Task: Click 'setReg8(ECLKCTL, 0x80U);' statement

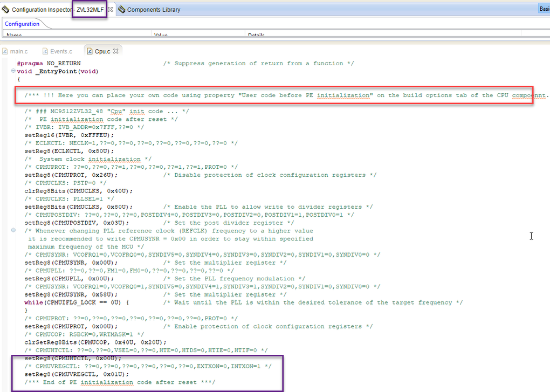Action: coord(69,151)
